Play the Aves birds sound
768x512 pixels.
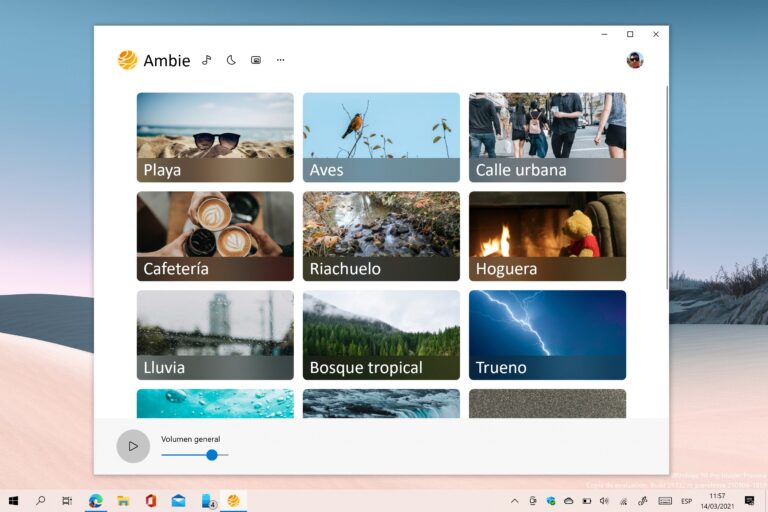pos(381,137)
